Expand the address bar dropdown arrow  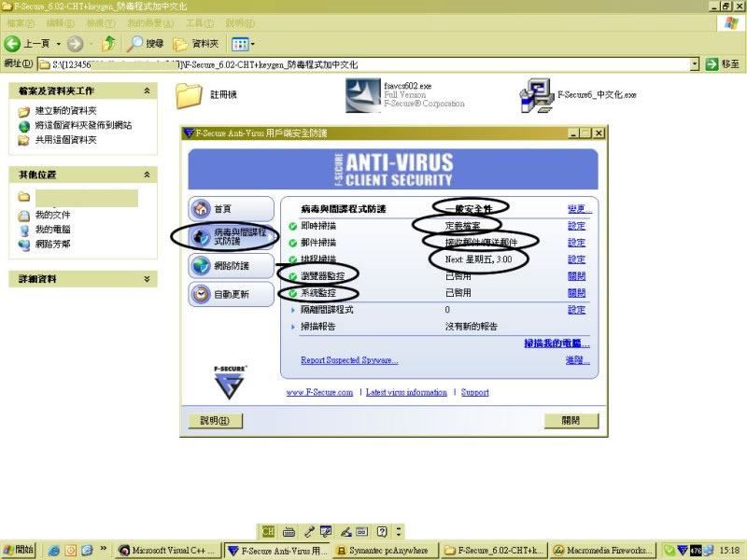tap(695, 64)
